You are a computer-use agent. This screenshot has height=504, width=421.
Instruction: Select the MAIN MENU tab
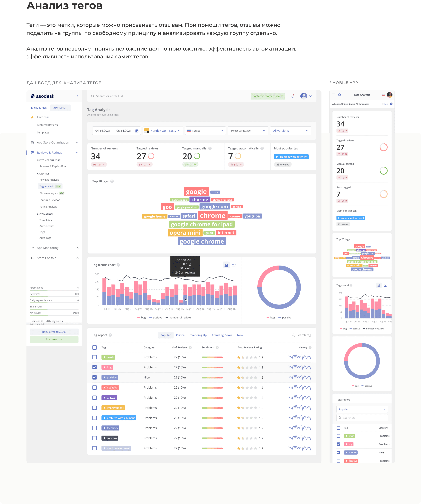click(39, 108)
